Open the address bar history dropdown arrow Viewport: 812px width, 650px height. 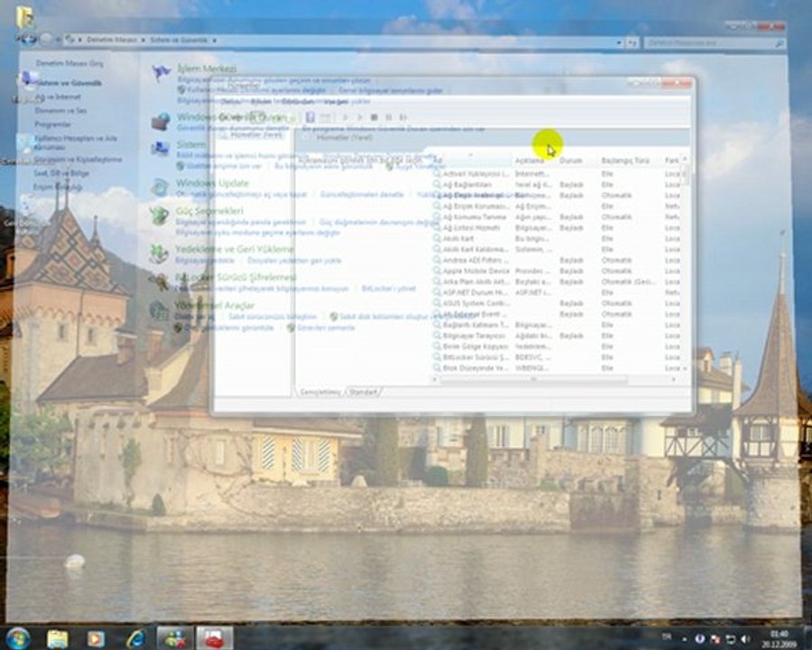pos(619,42)
